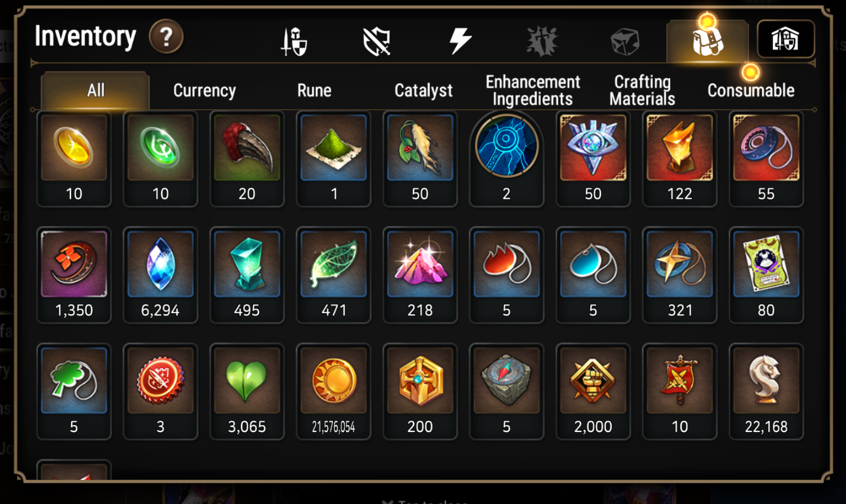Open the Inventory help question mark
Viewport: 846px width, 504px height.
166,37
